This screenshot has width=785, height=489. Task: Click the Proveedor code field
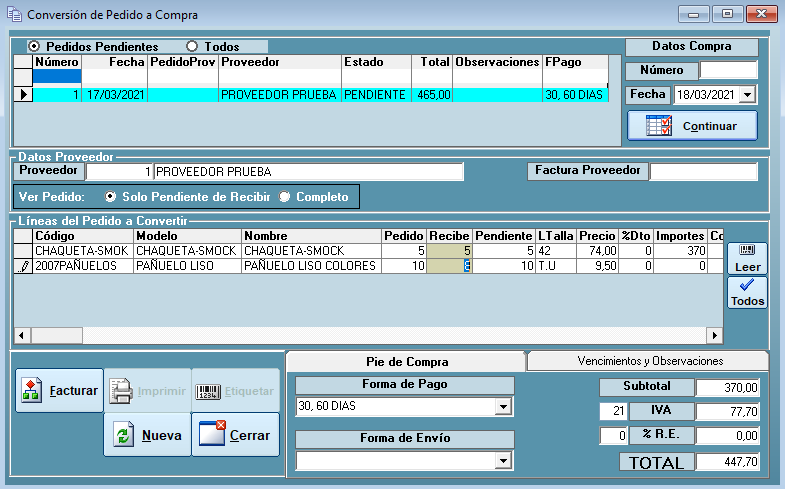tap(119, 172)
